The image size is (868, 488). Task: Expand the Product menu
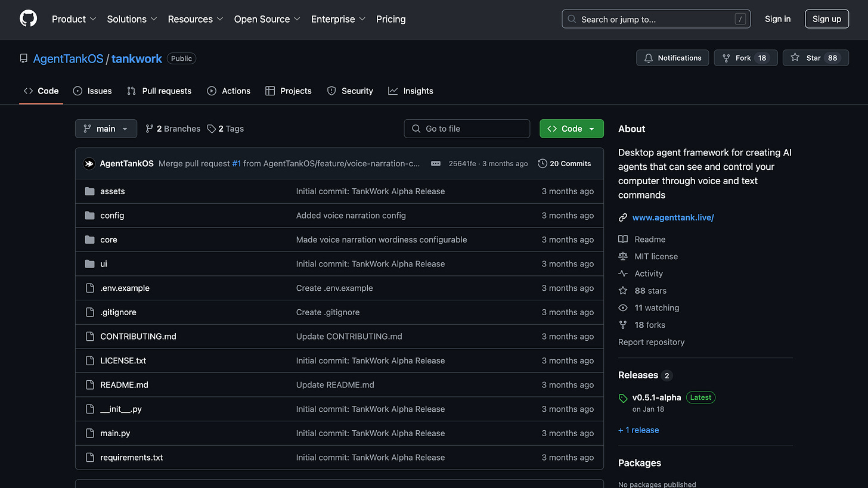74,19
